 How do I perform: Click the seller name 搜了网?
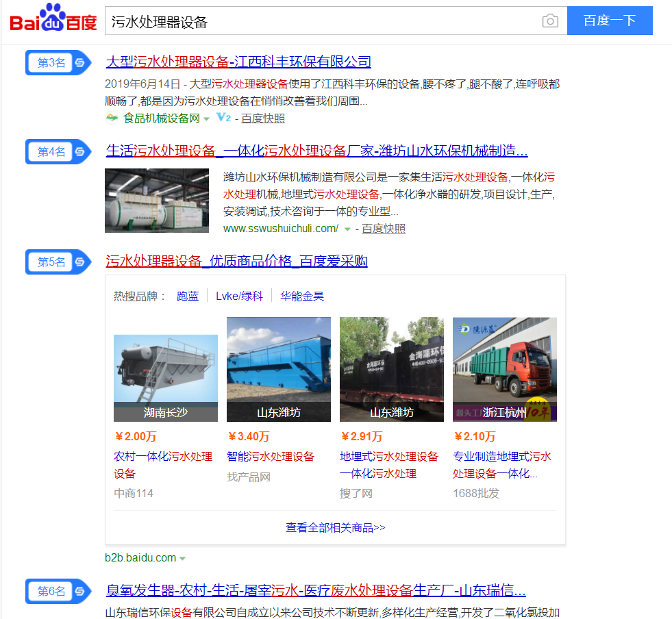tap(356, 494)
